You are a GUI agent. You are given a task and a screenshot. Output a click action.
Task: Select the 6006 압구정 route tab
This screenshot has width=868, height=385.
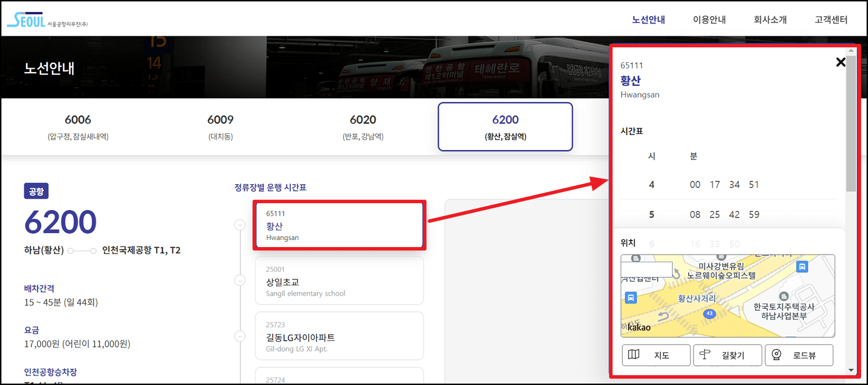[78, 126]
